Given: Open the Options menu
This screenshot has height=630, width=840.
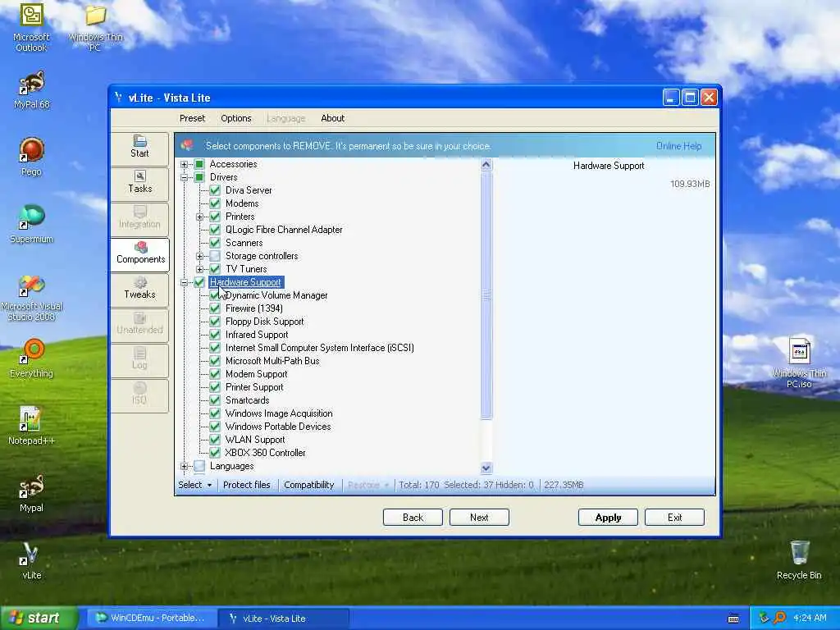Looking at the screenshot, I should click(x=235, y=118).
